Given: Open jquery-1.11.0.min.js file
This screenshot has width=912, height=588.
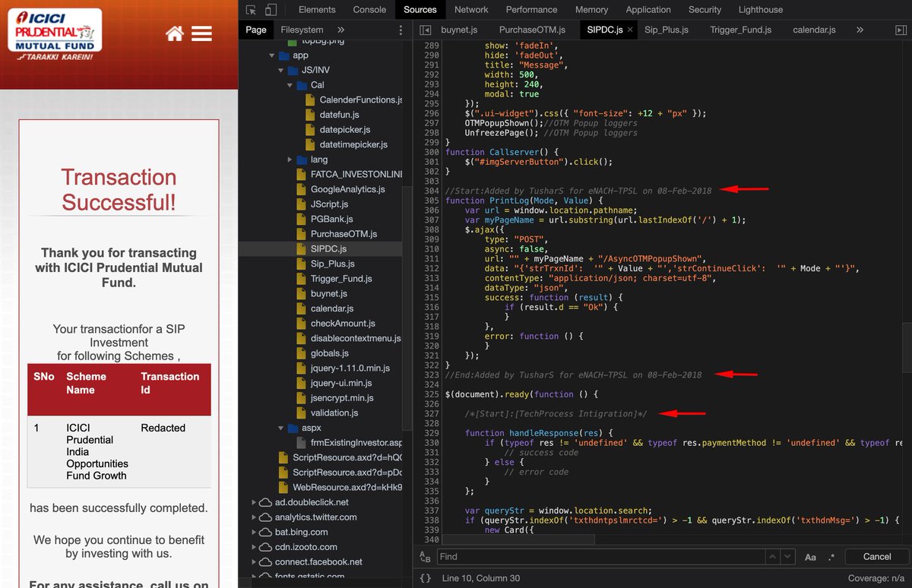Looking at the screenshot, I should pos(350,368).
